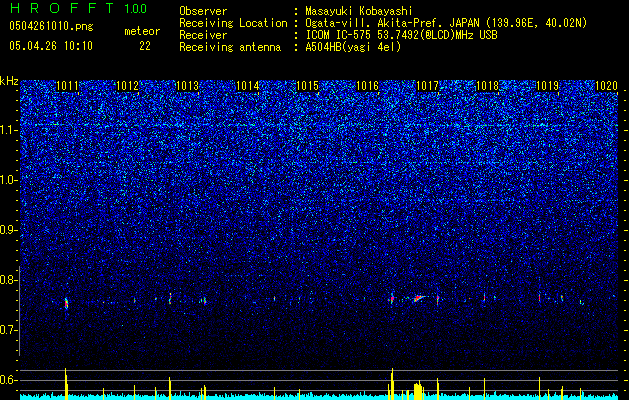The height and width of the screenshot is (400, 629).
Task: Click the 1019 time marker
Action: [x=548, y=86]
